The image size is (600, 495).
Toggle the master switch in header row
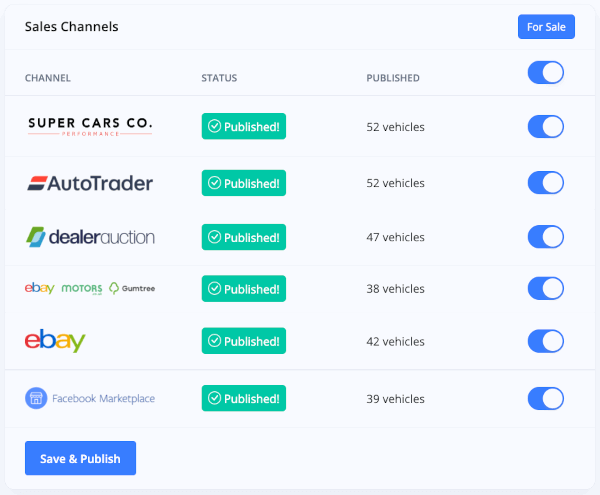(545, 72)
